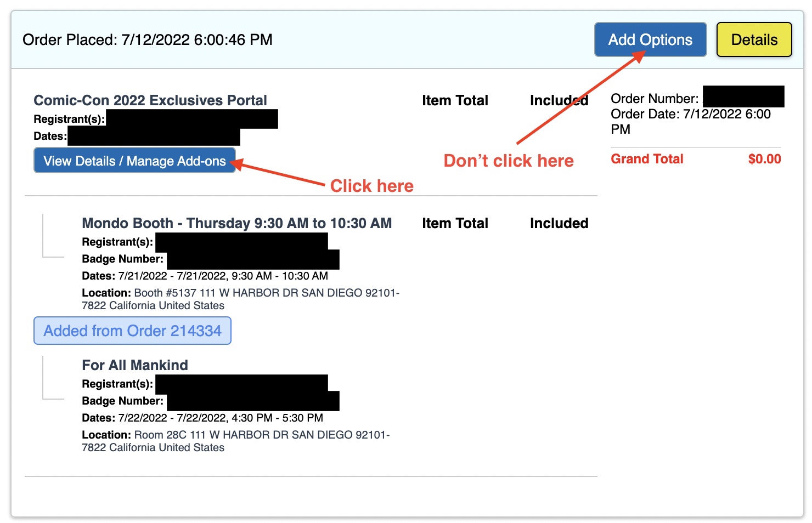The height and width of the screenshot is (523, 812).
Task: Click the Badge Number label under Mondo Booth
Action: [x=123, y=259]
